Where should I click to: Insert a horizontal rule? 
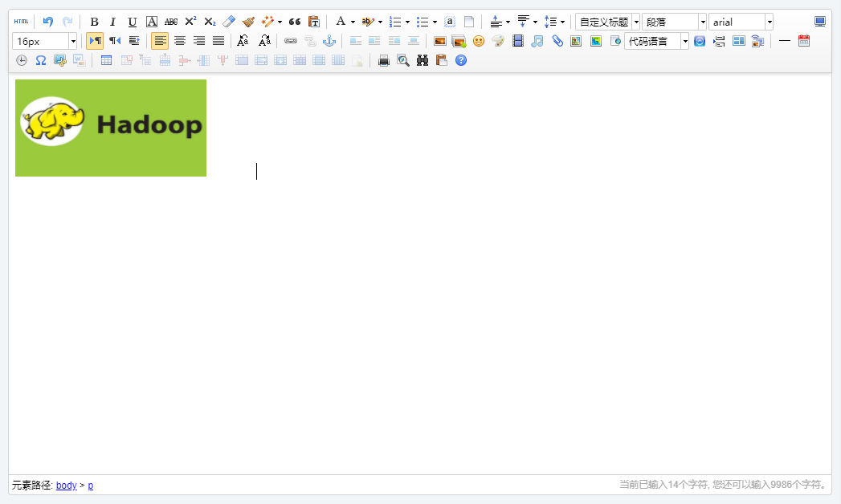785,41
